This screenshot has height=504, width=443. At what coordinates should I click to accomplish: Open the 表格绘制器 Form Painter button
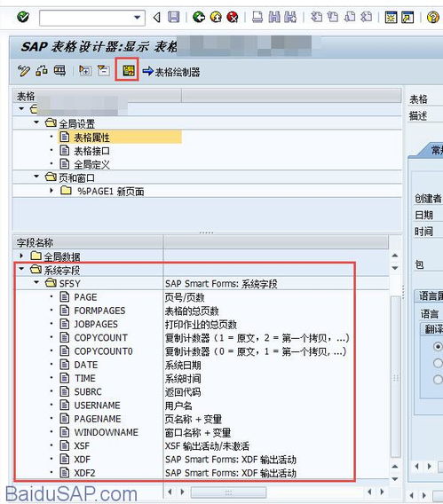171,71
